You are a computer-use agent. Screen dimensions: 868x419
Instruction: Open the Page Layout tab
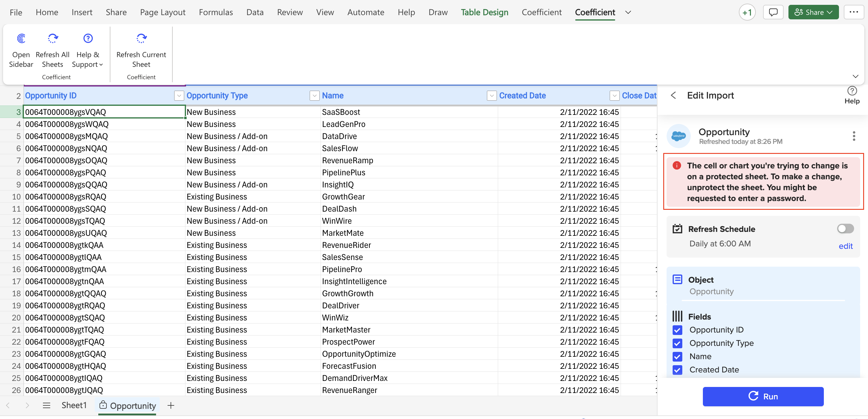163,12
